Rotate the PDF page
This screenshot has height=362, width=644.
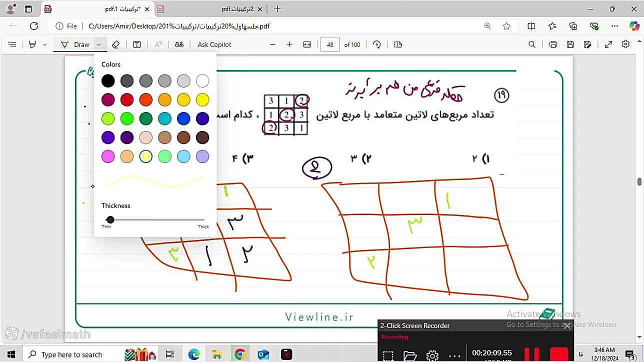tap(377, 44)
